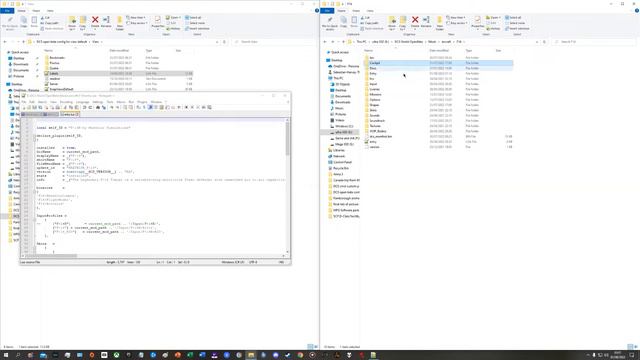640x360 pixels.
Task: Expand Open dropdown in left Explorer ribbon
Action: (x=174, y=18)
